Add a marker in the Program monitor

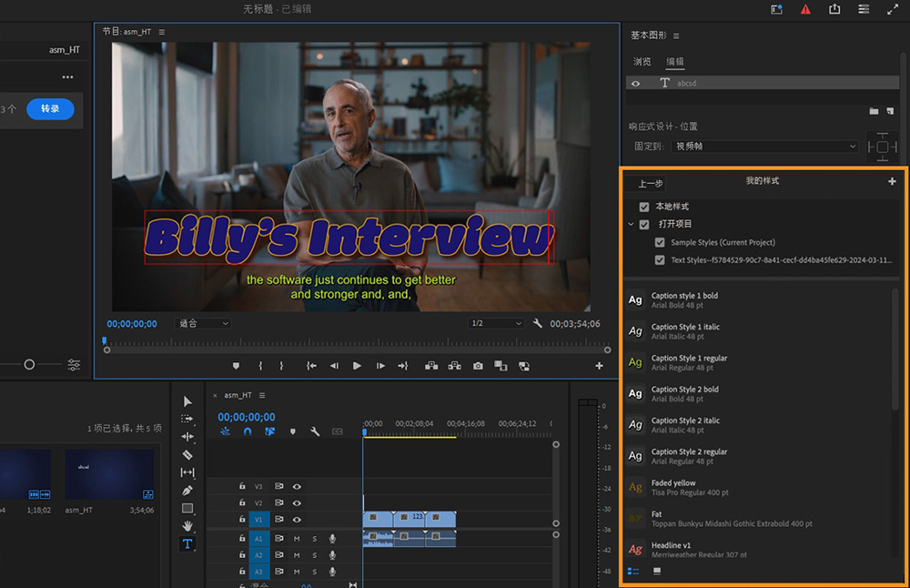click(x=236, y=366)
